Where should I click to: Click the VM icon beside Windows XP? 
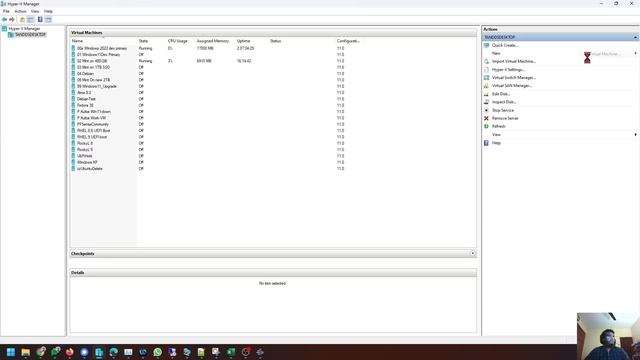point(73,162)
